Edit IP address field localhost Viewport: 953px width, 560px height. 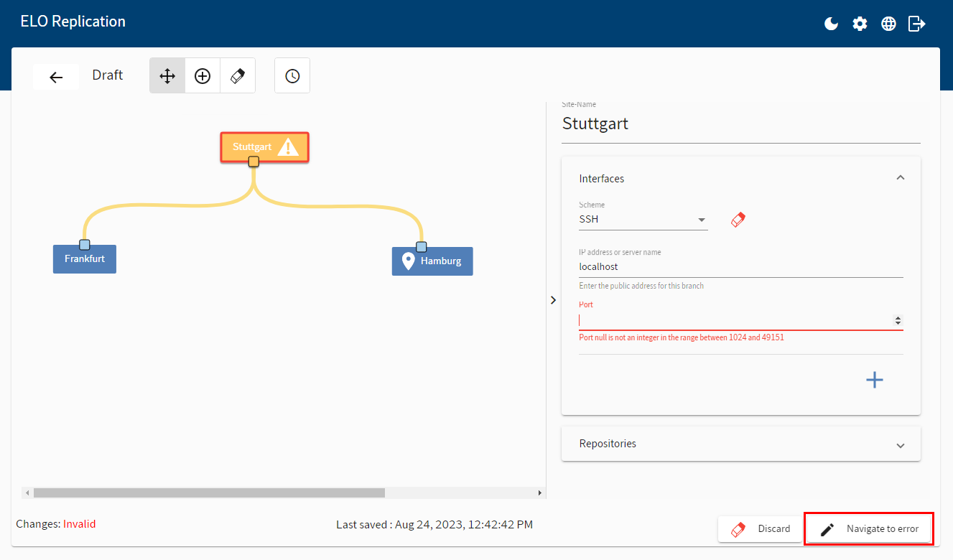(741, 267)
